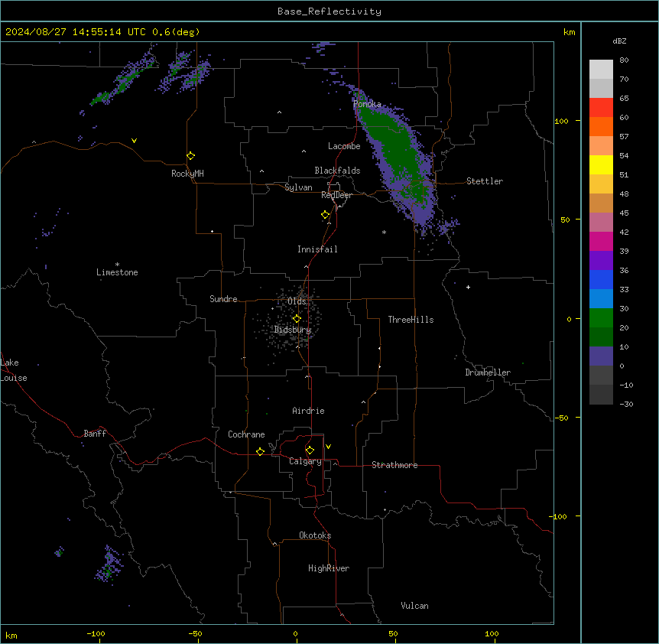Click the Lacombe city label
Image resolution: width=659 pixels, height=644 pixels.
(344, 146)
